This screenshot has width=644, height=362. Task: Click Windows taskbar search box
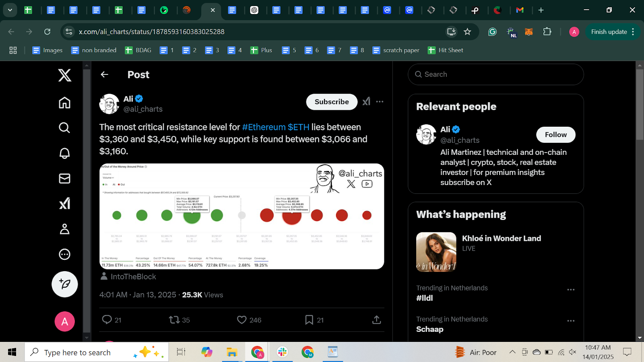[97, 352]
